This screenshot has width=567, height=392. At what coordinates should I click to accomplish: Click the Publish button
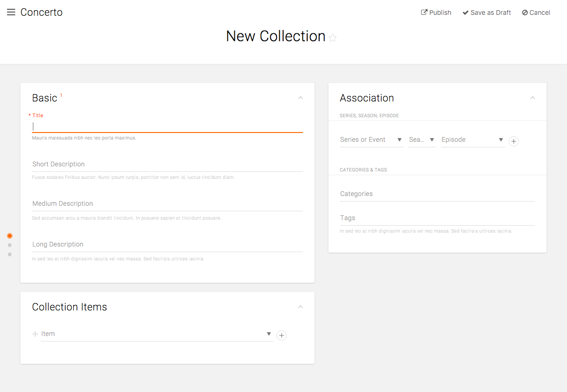point(436,13)
